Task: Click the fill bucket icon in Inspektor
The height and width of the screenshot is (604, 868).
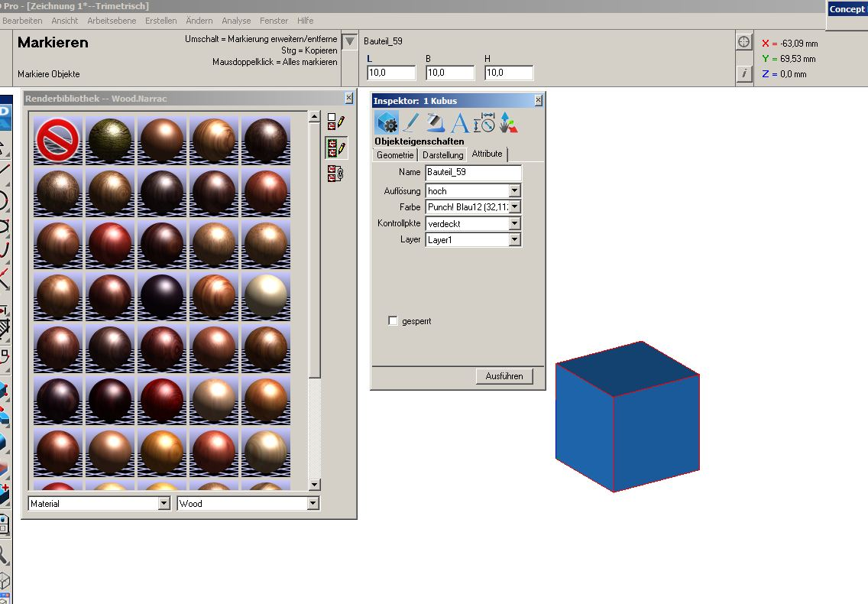Action: pyautogui.click(x=436, y=123)
